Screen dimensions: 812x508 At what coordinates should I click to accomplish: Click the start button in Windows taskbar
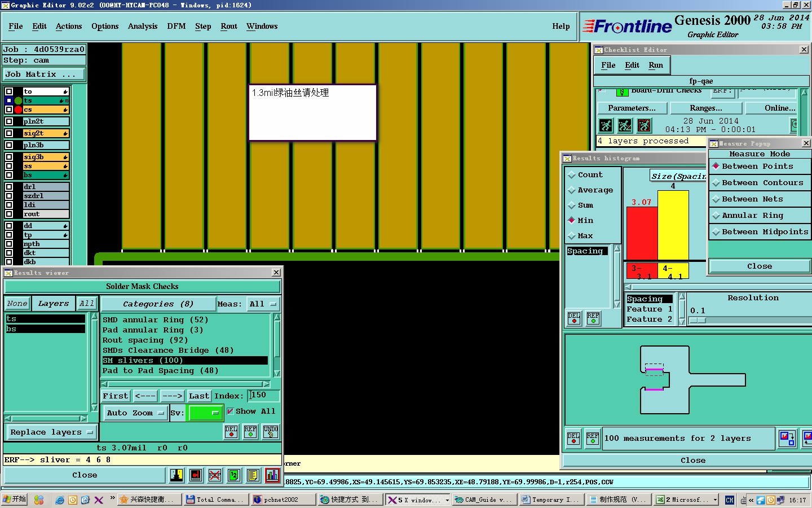15,500
